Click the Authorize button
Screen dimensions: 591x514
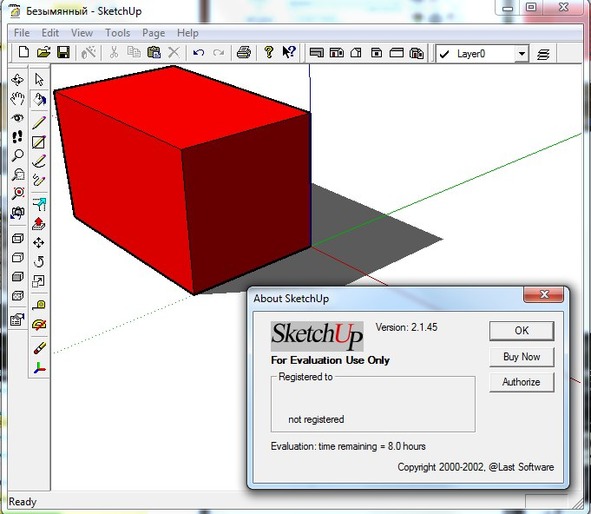[x=522, y=382]
